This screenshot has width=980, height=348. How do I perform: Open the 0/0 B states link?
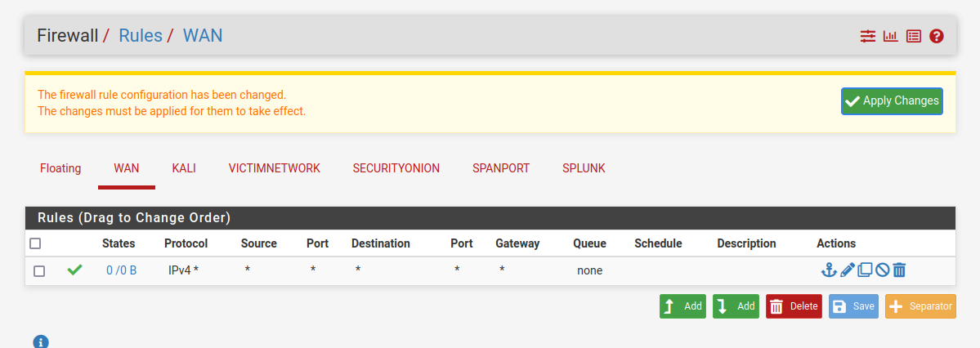click(x=121, y=270)
